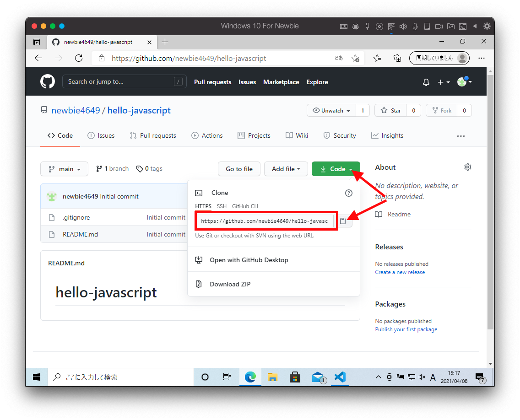This screenshot has height=420, width=520.
Task: Go to the Actions tab
Action: pyautogui.click(x=207, y=135)
